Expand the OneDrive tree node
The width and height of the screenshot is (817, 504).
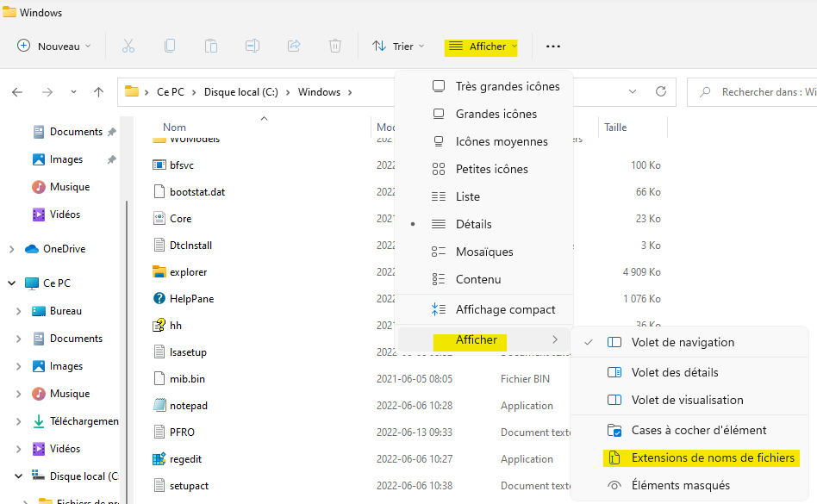pyautogui.click(x=11, y=249)
